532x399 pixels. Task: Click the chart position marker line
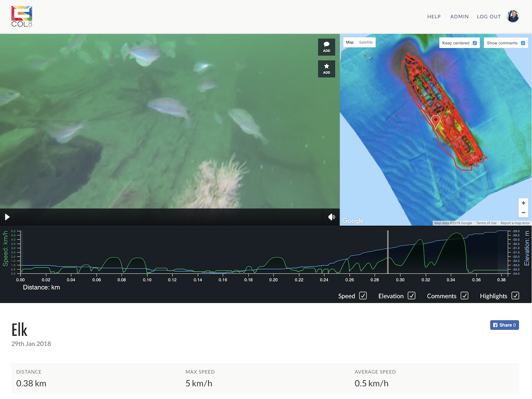click(388, 252)
